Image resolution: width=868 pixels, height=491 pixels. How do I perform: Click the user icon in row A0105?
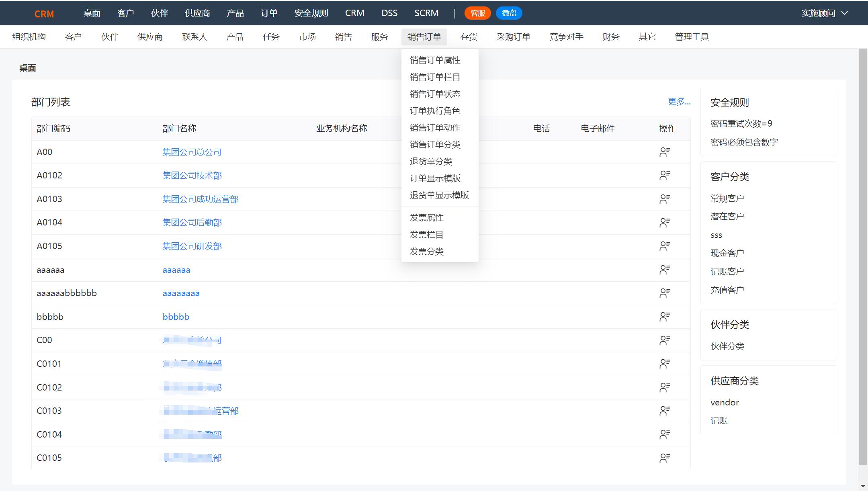point(664,246)
